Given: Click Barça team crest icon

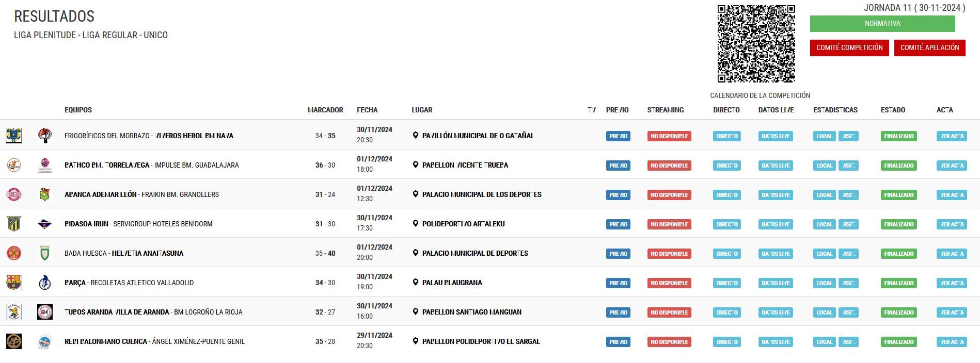Looking at the screenshot, I should click(14, 283).
